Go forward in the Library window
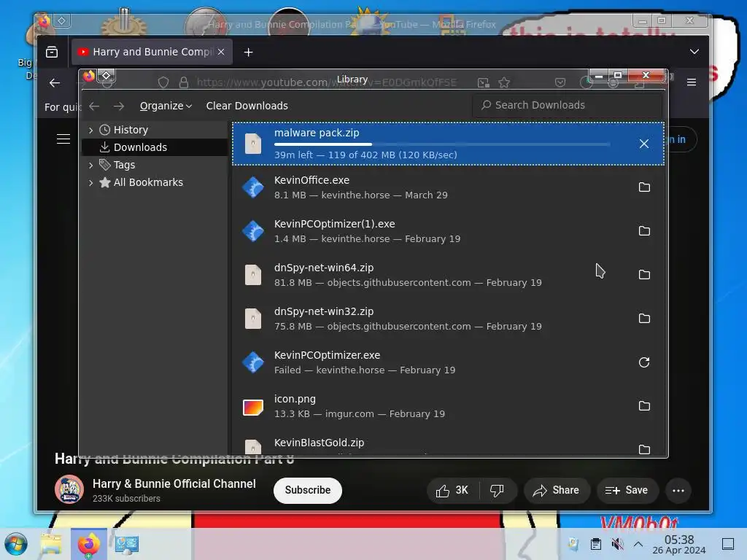 [119, 106]
